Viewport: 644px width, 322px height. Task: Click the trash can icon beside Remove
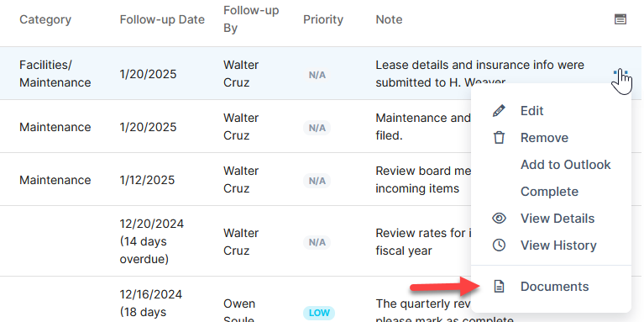pyautogui.click(x=499, y=138)
